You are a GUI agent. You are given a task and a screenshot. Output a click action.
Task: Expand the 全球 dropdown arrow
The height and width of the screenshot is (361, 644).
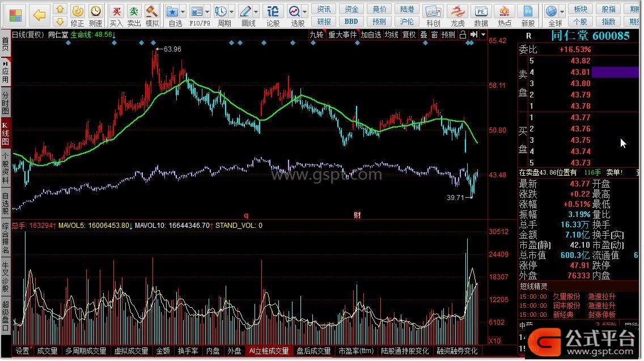[562, 11]
